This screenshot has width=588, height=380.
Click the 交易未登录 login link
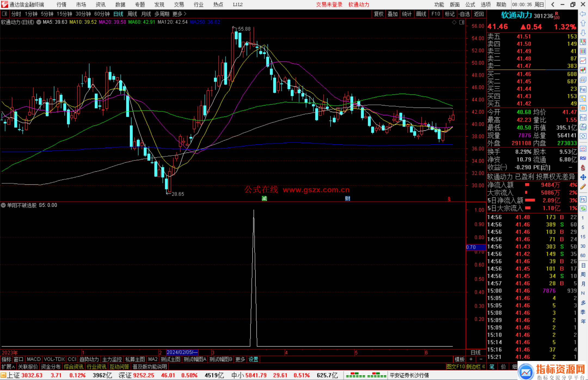point(329,5)
